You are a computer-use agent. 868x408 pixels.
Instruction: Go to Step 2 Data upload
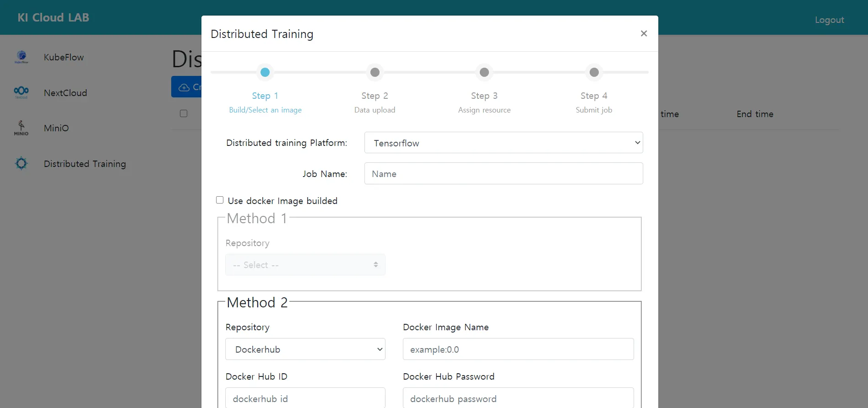375,102
